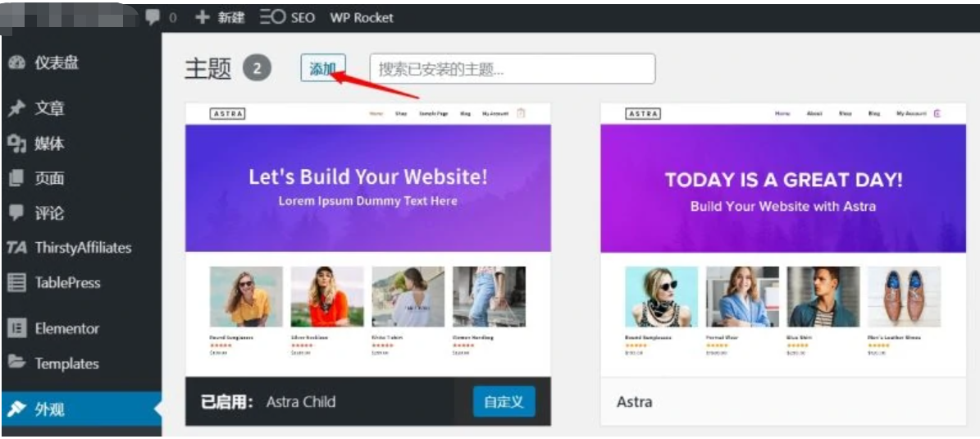Open the Astra theme screenshot
The image size is (980, 439).
point(783,240)
